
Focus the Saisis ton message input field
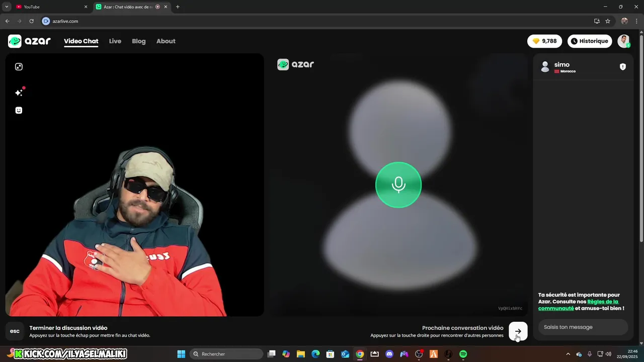583,327
